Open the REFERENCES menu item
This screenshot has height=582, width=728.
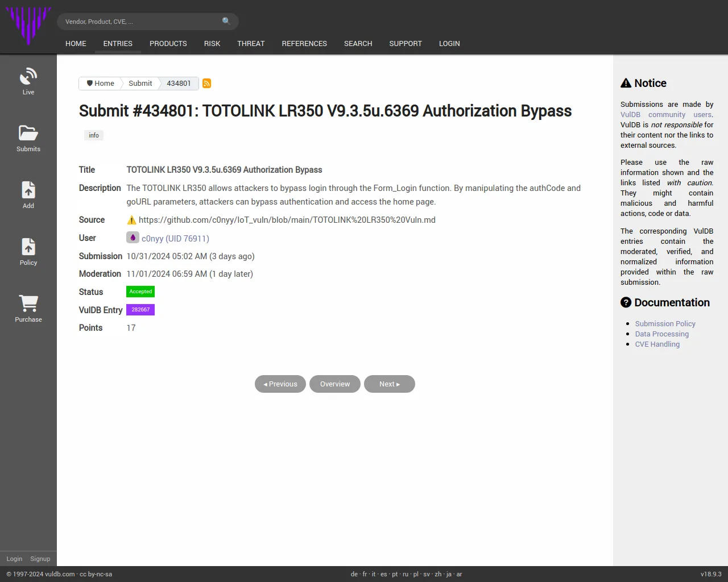[x=304, y=43]
